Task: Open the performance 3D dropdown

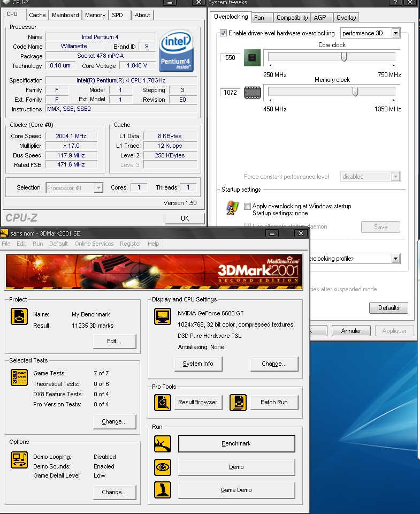Action: 395,33
